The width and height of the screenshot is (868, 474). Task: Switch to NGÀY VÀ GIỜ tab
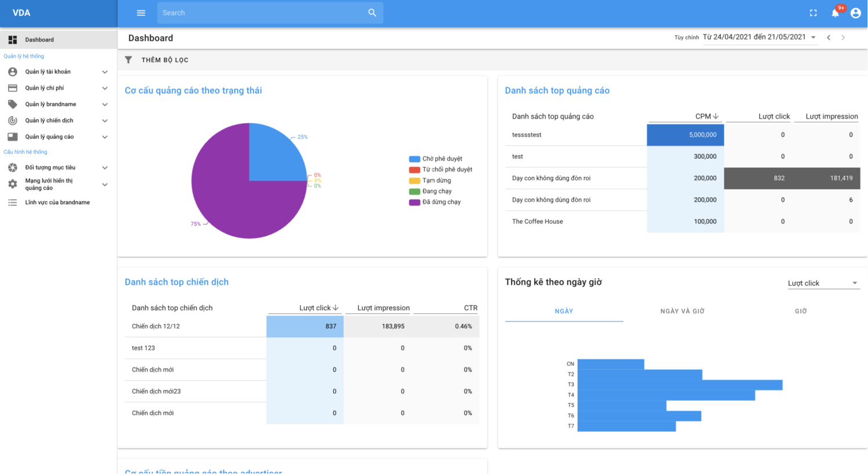(x=682, y=311)
